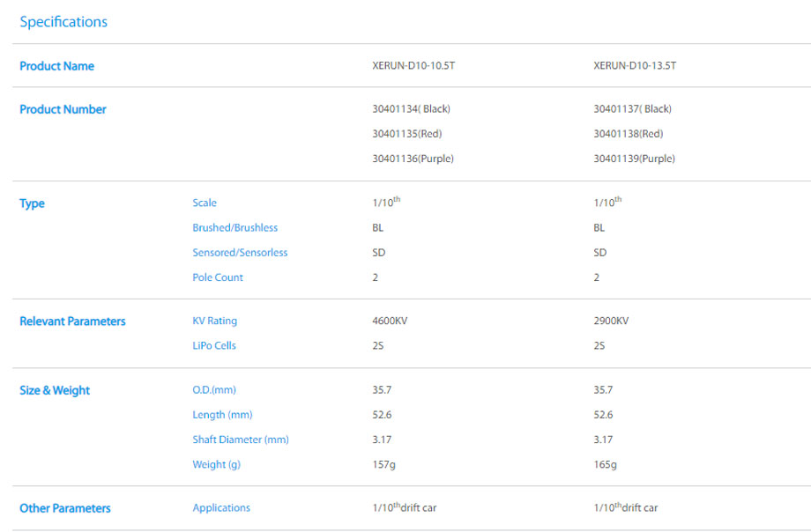The width and height of the screenshot is (811, 532).
Task: Click the Shaft Diameter (mm) label
Action: [241, 440]
